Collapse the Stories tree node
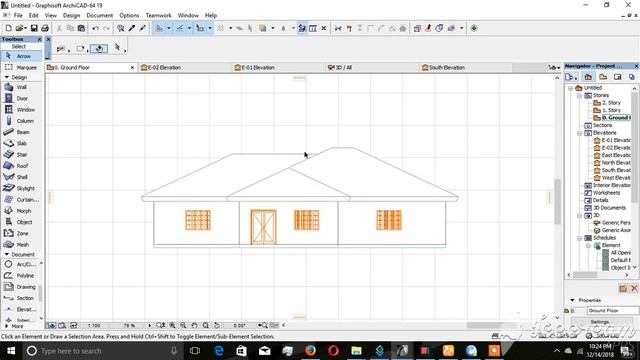Screen dimensions: 640x360 (x=579, y=96)
